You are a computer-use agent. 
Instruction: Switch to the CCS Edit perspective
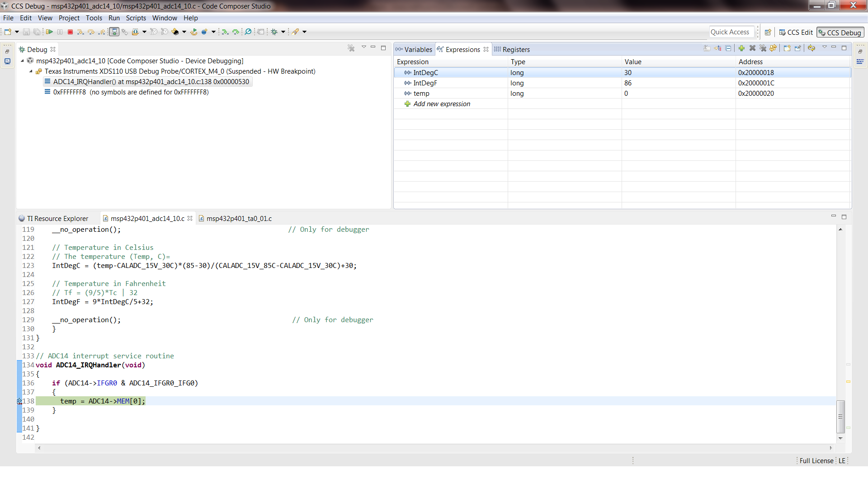pyautogui.click(x=796, y=32)
